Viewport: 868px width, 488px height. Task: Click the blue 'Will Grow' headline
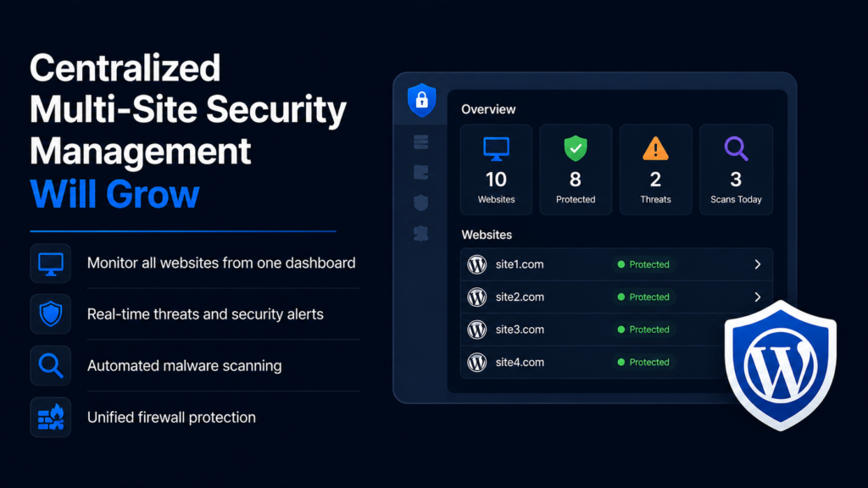[114, 194]
